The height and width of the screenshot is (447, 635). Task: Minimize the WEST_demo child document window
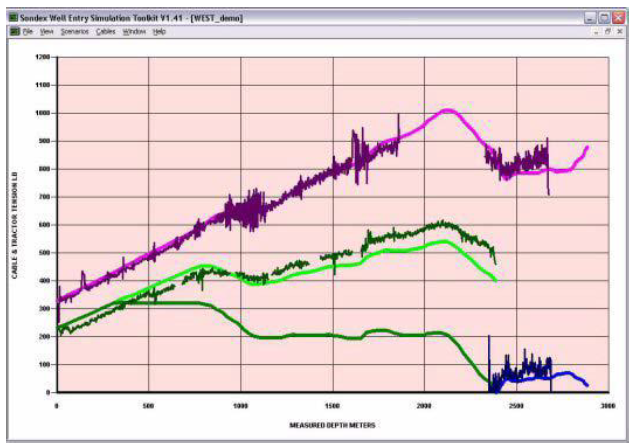pos(596,32)
